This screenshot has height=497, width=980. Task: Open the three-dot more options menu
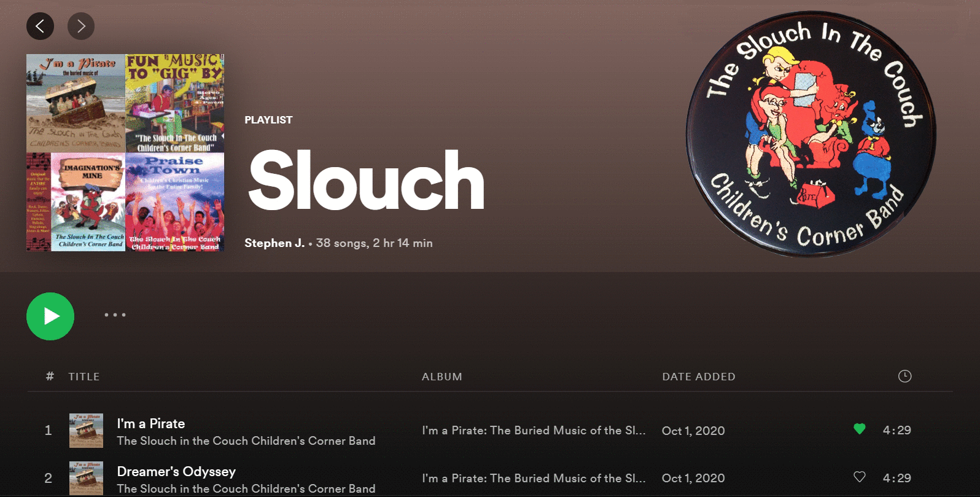pos(115,315)
